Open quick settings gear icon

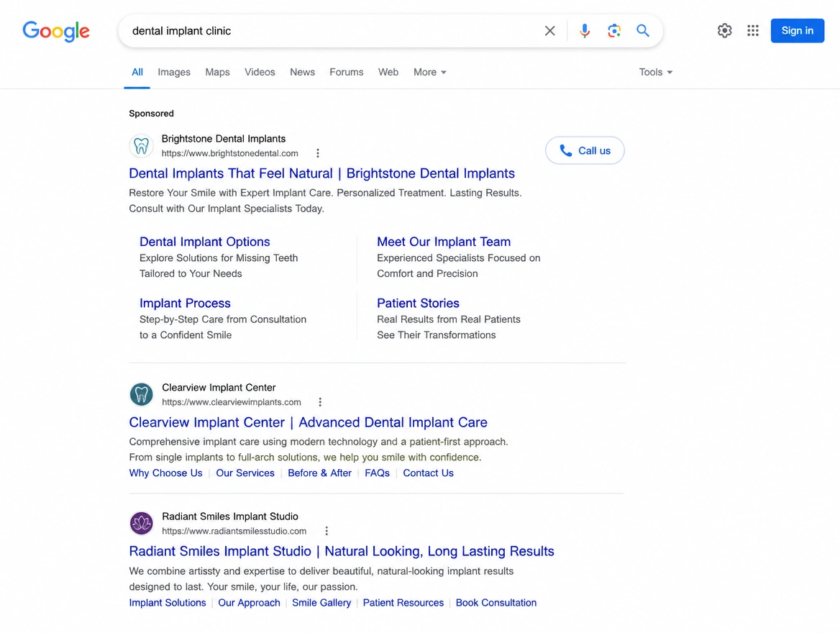(724, 30)
